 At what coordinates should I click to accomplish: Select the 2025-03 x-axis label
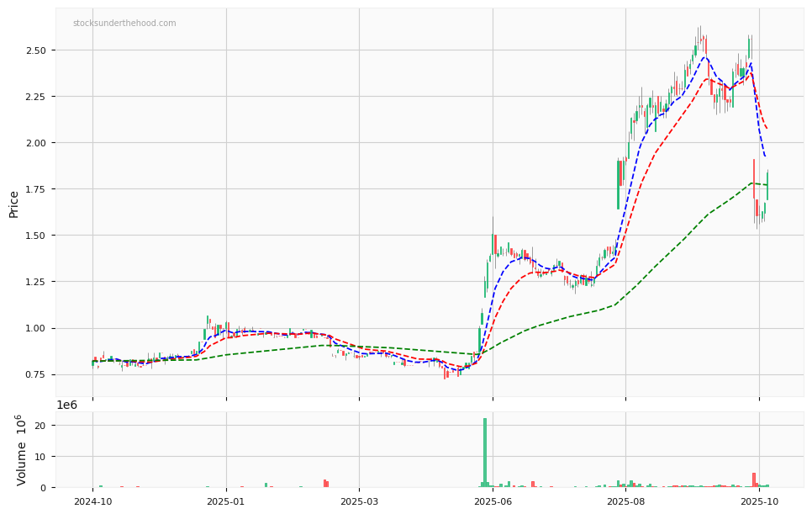point(359,502)
